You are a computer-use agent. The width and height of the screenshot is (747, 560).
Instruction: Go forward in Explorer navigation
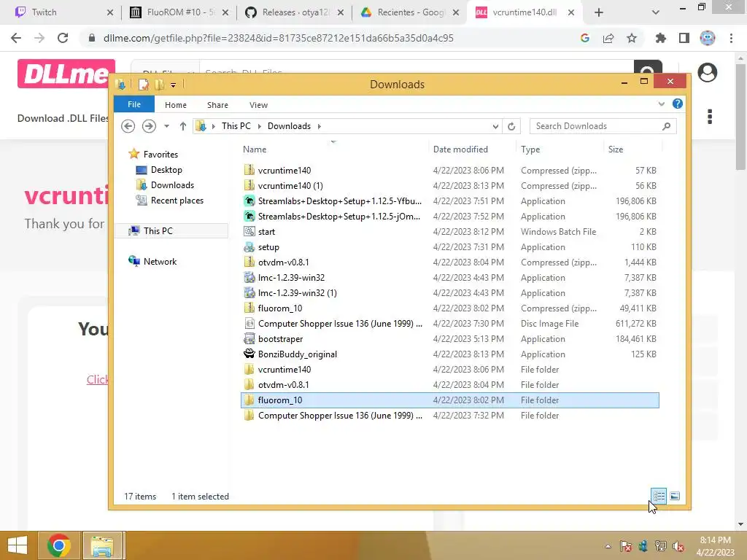(x=149, y=125)
